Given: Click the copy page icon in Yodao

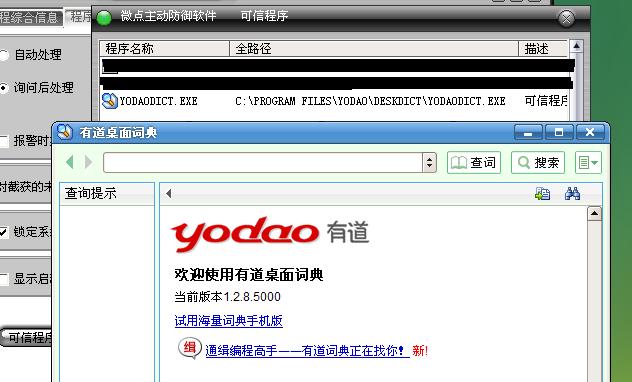Looking at the screenshot, I should pyautogui.click(x=542, y=194).
